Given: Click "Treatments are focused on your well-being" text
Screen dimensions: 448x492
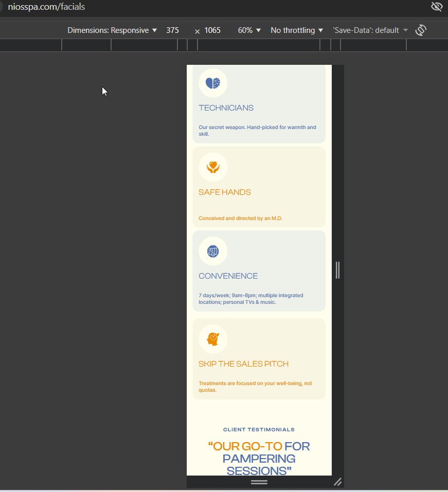Looking at the screenshot, I should coord(255,387).
